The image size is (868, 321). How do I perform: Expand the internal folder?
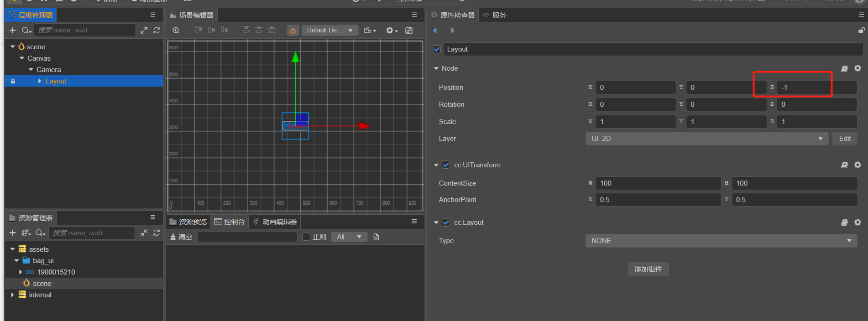(12, 295)
